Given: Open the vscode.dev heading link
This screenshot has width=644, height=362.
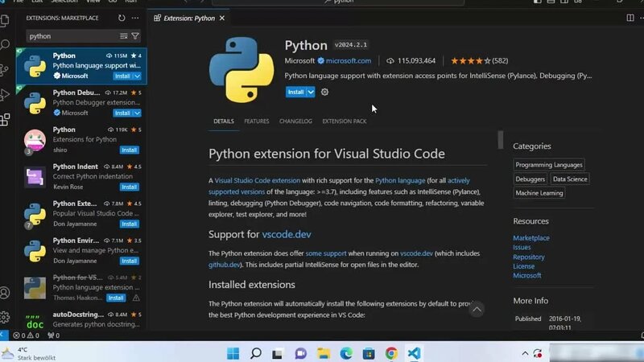Looking at the screenshot, I should point(287,234).
